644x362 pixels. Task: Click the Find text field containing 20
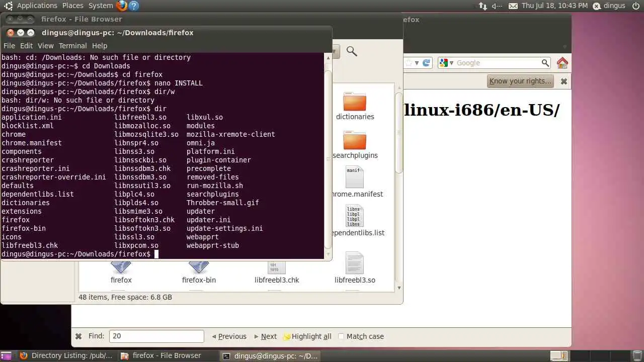(156, 336)
